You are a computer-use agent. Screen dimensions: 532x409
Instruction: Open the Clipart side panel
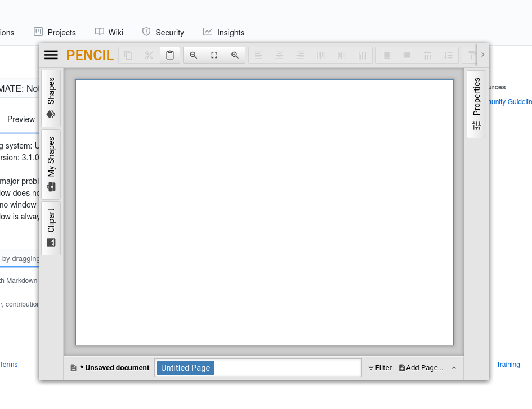click(x=51, y=228)
